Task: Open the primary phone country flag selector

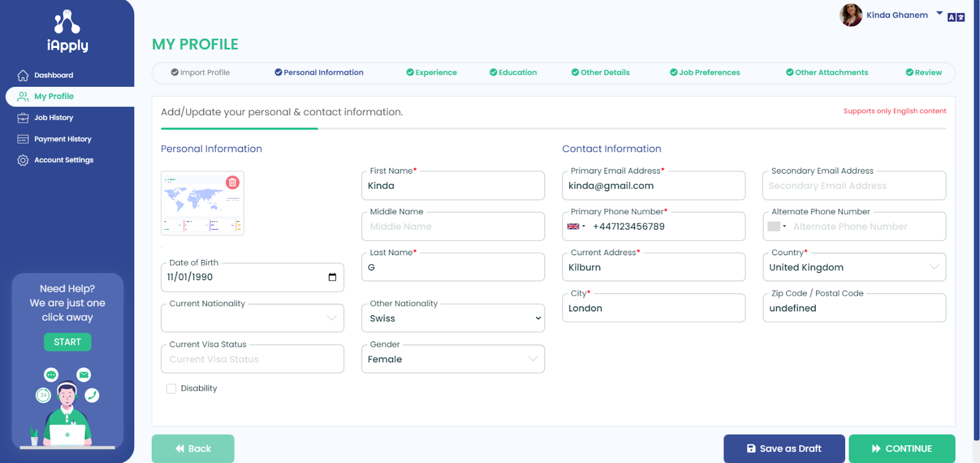Action: tap(576, 227)
